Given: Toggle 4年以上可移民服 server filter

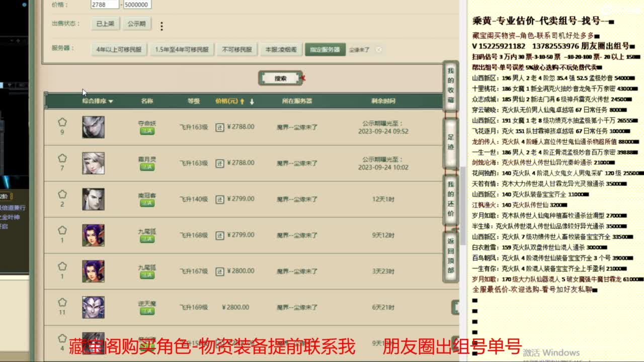Looking at the screenshot, I should 119,50.
